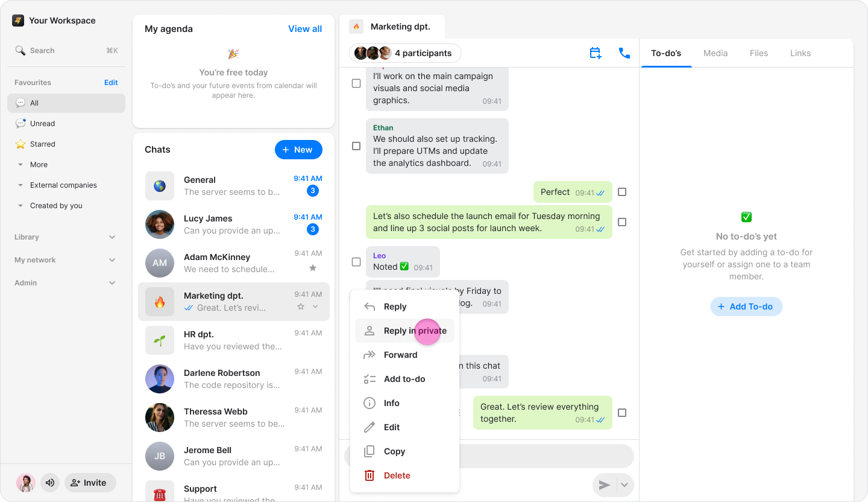Screen dimensions: 868x502
Task: Click the sound speaker icon button
Action: click(50, 483)
